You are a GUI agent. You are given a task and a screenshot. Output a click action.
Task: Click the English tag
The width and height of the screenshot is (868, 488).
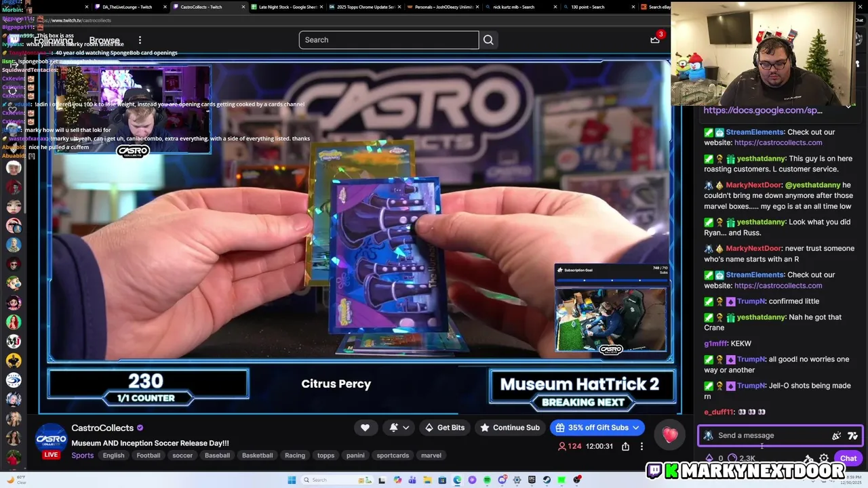click(113, 455)
